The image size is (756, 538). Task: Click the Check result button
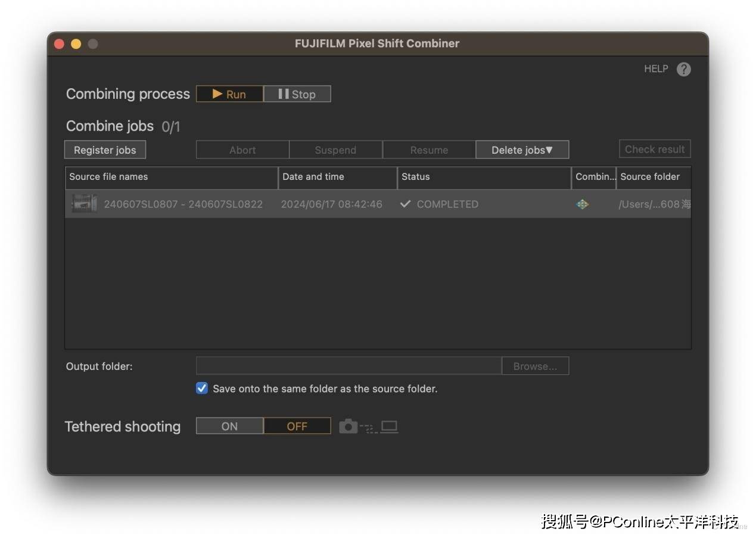(x=654, y=150)
